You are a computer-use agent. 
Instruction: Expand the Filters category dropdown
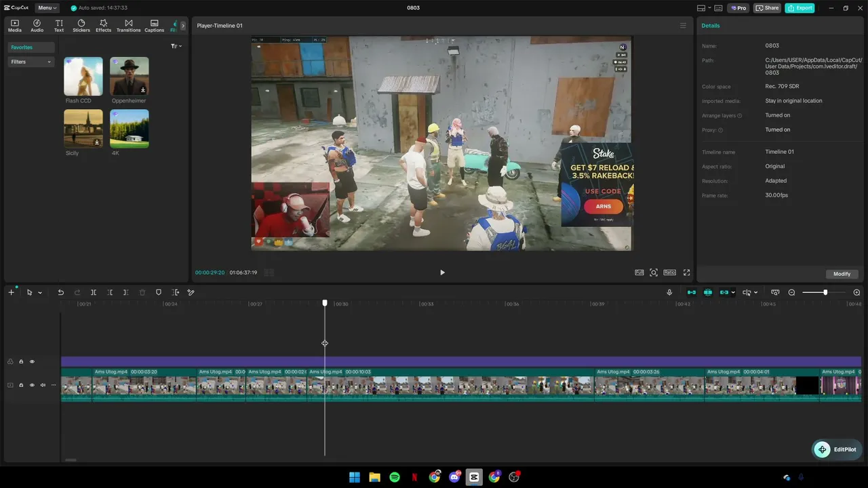(31, 62)
